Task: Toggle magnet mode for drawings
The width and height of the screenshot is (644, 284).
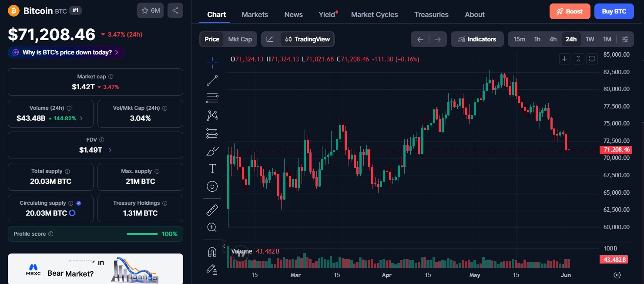Action: click(212, 252)
